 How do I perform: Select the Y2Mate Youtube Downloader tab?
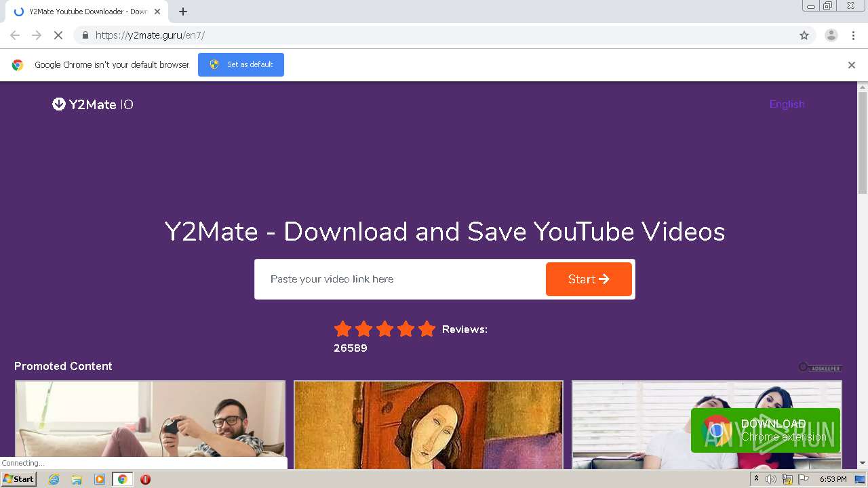pos(85,12)
